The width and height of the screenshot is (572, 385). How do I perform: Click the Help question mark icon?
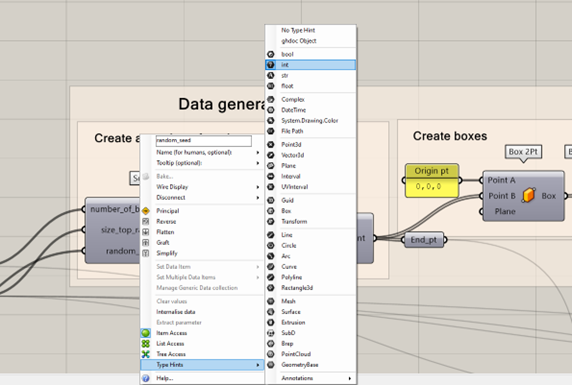(146, 378)
